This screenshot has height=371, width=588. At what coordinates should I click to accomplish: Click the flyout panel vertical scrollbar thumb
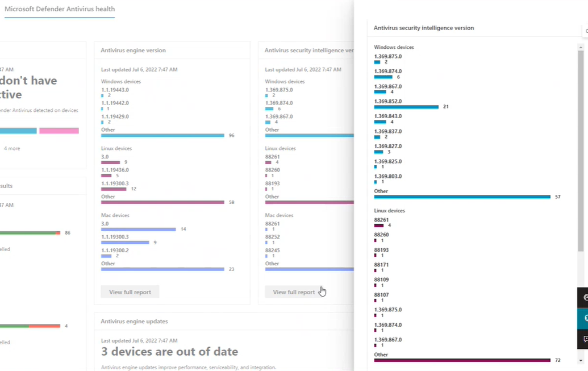pos(581,151)
